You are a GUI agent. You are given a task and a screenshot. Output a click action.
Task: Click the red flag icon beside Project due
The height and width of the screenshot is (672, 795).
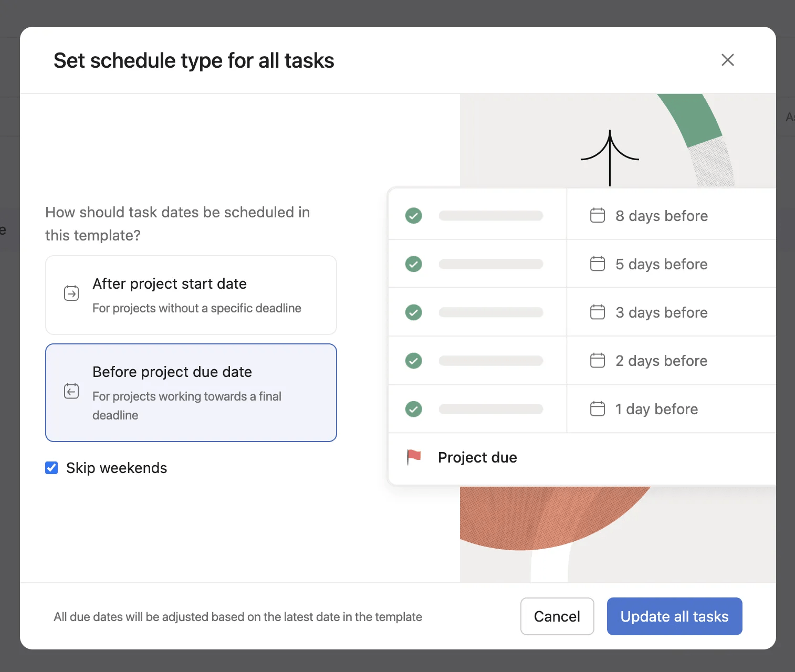tap(414, 457)
